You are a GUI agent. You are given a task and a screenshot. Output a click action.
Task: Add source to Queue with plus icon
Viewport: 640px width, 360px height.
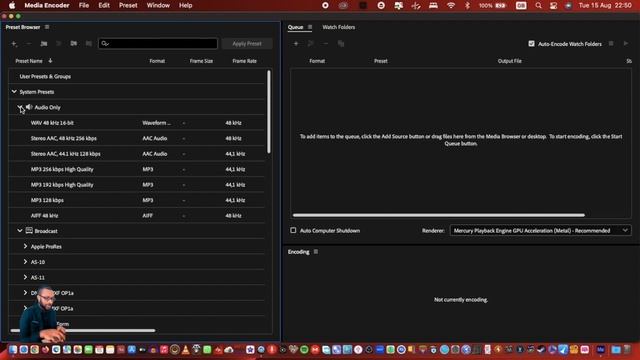click(x=296, y=44)
